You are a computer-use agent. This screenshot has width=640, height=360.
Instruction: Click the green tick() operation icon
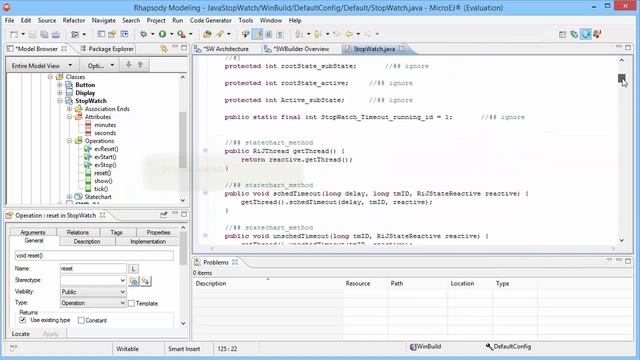(88, 189)
